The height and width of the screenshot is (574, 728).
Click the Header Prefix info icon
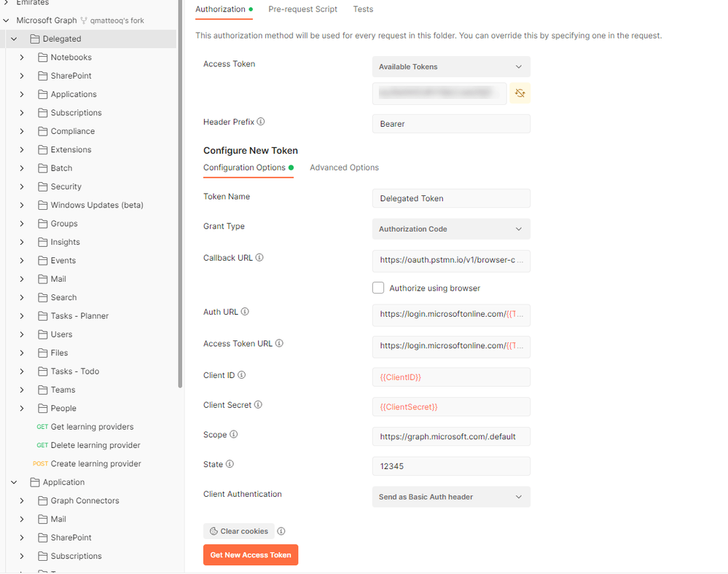261,122
